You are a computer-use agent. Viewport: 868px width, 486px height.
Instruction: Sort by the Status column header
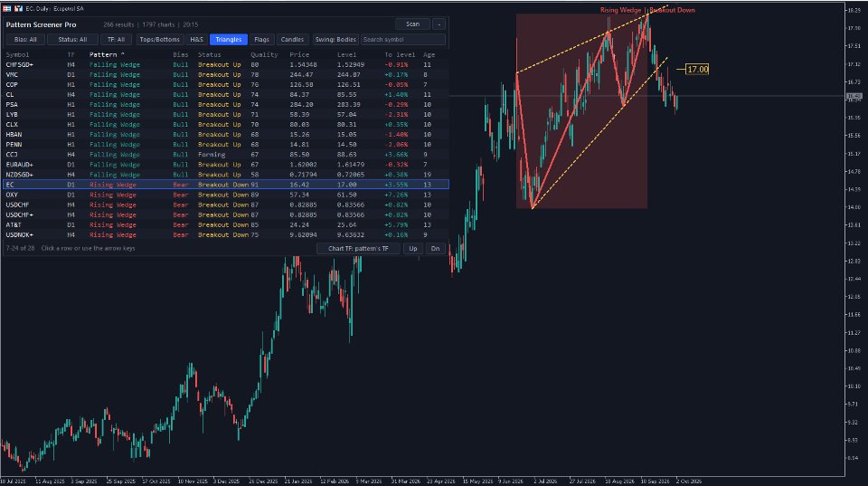[x=210, y=55]
